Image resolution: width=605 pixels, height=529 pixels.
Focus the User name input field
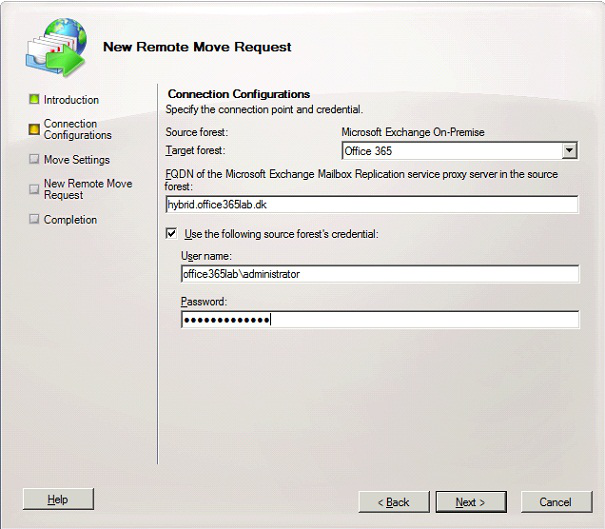pyautogui.click(x=380, y=274)
